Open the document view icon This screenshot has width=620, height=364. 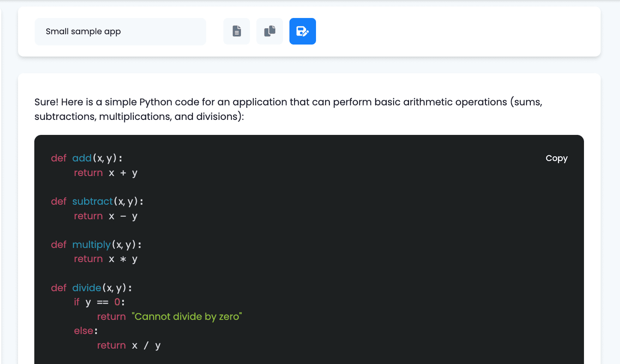pos(237,31)
